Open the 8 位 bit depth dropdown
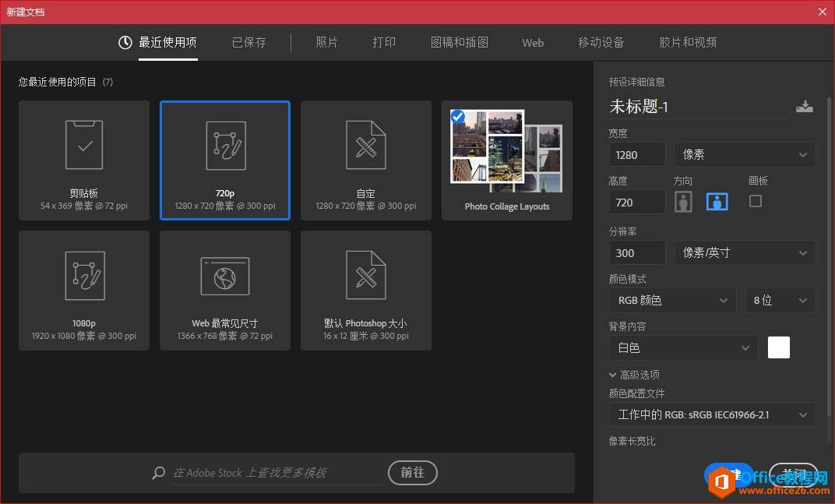Viewport: 835px width, 504px height. pyautogui.click(x=779, y=300)
